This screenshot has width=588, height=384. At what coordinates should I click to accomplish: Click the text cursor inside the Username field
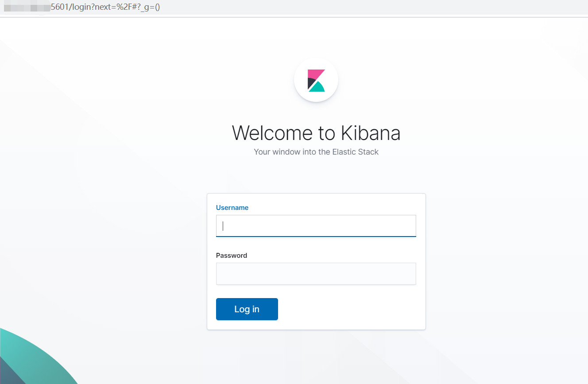coord(223,226)
